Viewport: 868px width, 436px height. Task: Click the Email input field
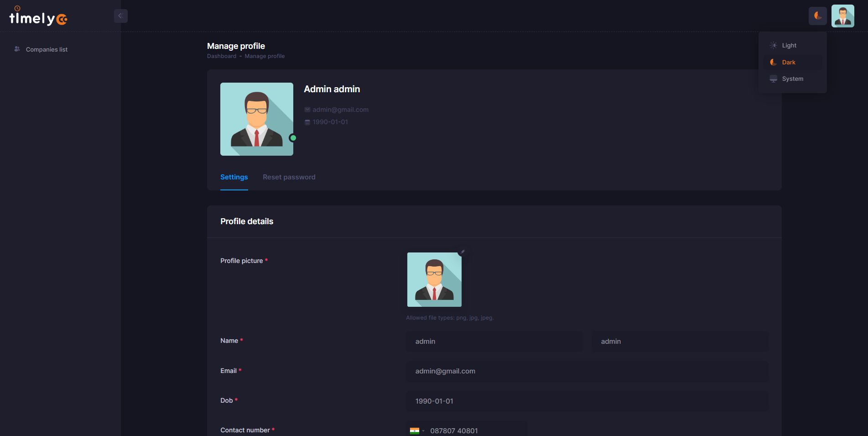pos(587,371)
